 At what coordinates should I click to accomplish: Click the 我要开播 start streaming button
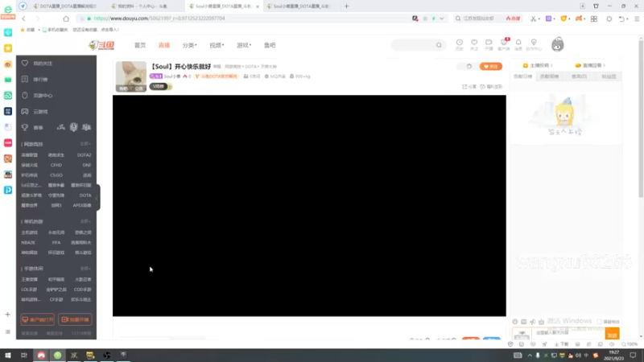click(x=75, y=319)
